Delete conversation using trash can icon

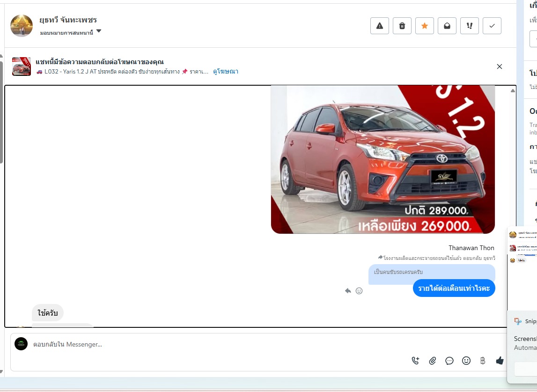[x=402, y=26]
